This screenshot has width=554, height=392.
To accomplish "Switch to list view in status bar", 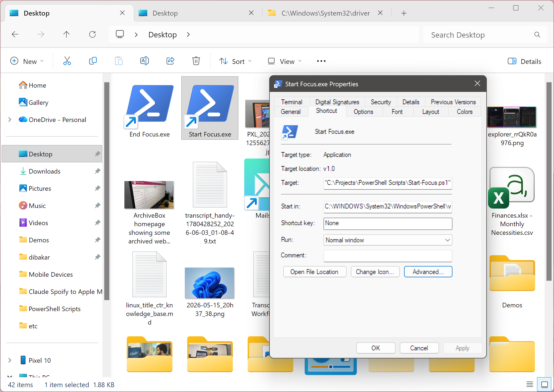I will pos(530,385).
